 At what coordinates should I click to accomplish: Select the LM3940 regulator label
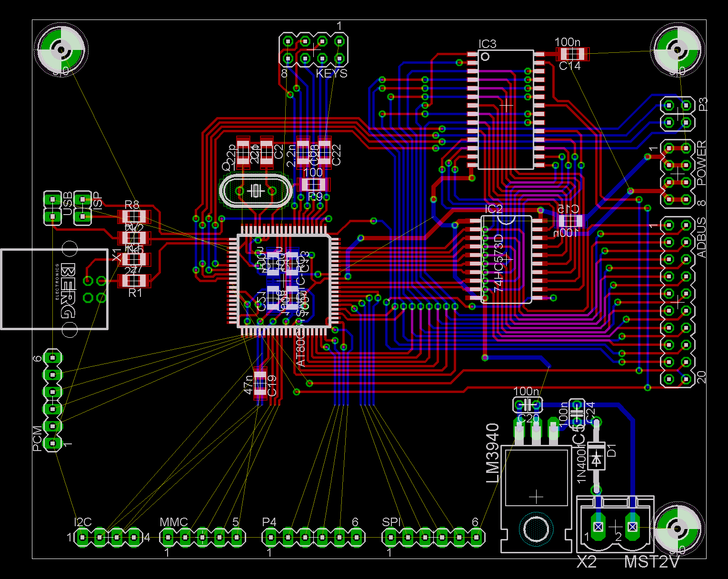point(493,453)
